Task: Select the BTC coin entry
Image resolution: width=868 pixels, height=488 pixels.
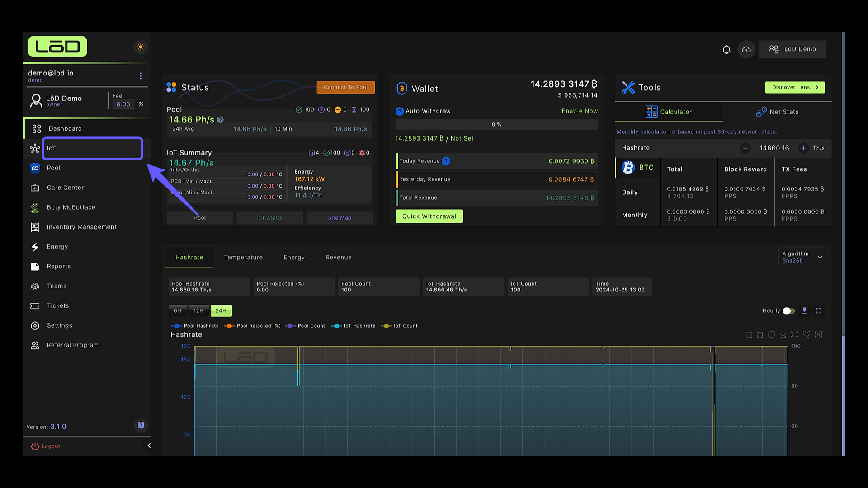Action: [638, 168]
